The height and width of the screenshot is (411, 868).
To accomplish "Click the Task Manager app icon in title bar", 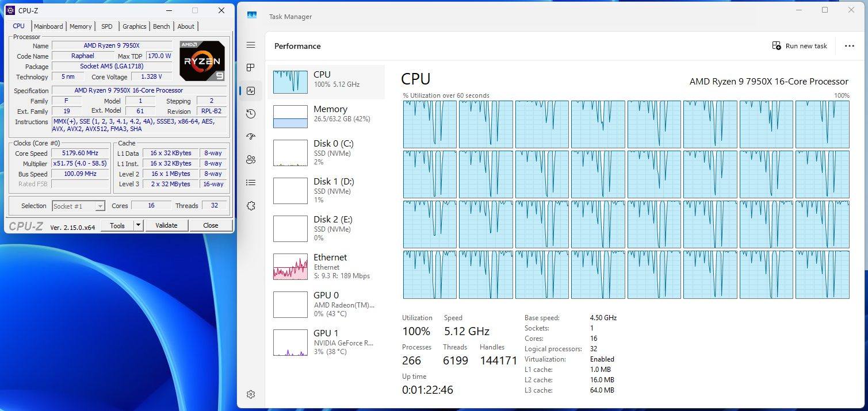I will click(252, 16).
